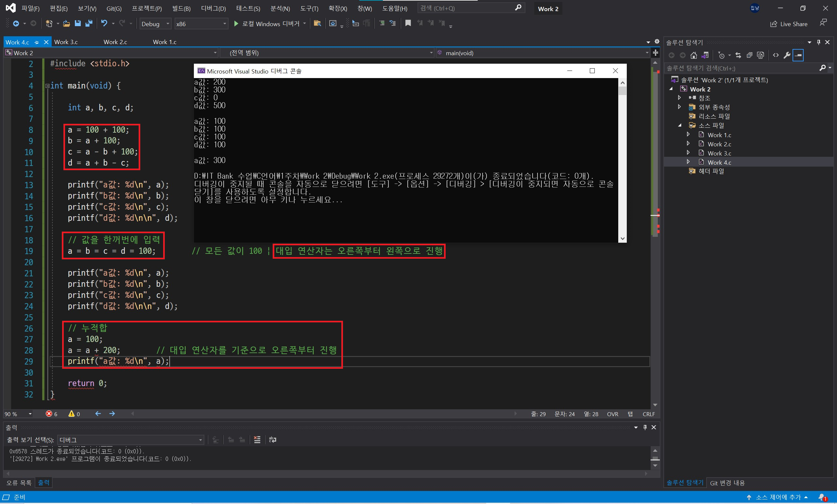Open Properties via the wrench icon
837x504 pixels.
787,55
